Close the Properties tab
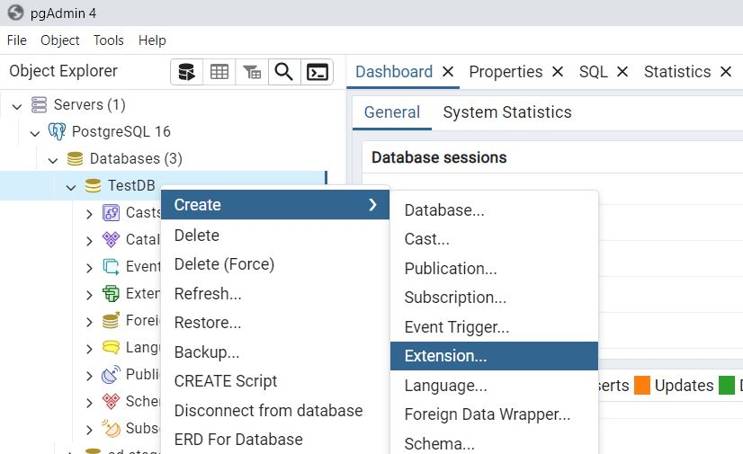The width and height of the screenshot is (743, 454). point(558,72)
